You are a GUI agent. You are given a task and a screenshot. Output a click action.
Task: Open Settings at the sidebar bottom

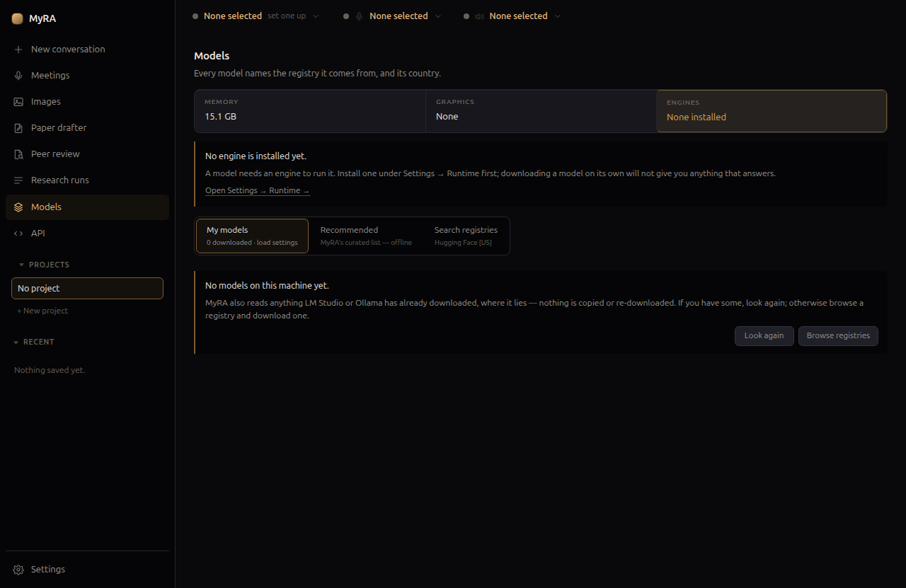point(87,570)
